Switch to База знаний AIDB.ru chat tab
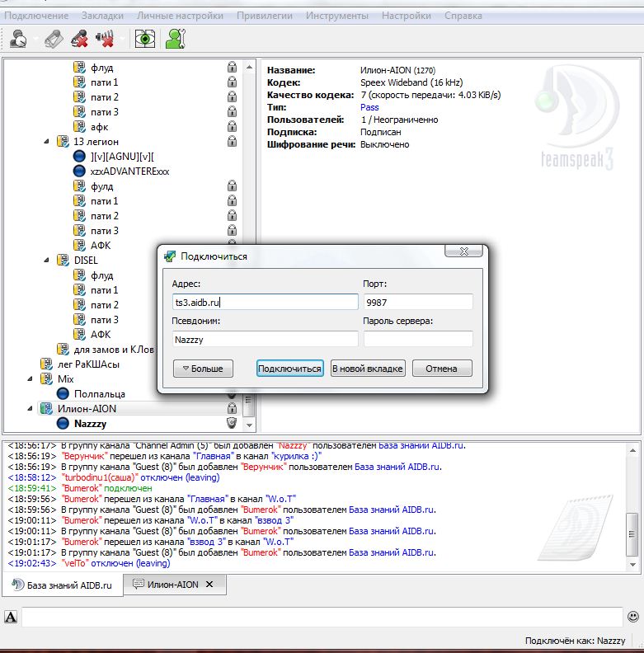644x653 pixels. [x=63, y=585]
